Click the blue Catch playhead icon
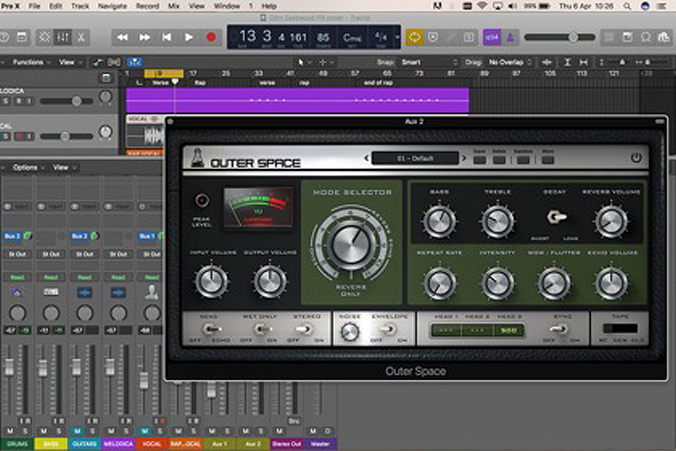 135,63
